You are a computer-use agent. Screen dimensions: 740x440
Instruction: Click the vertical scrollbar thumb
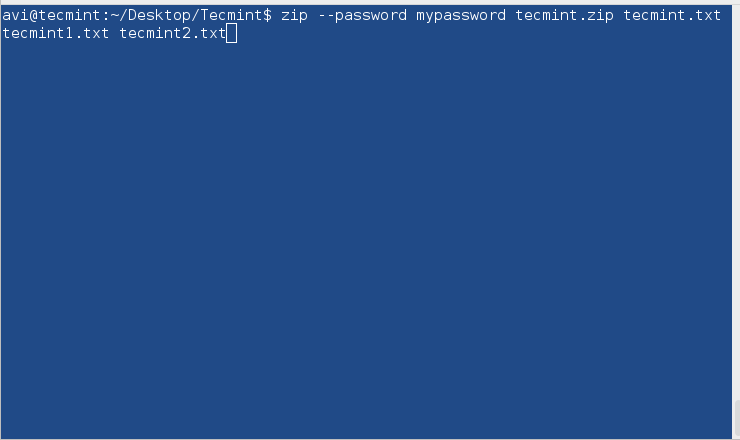735,414
